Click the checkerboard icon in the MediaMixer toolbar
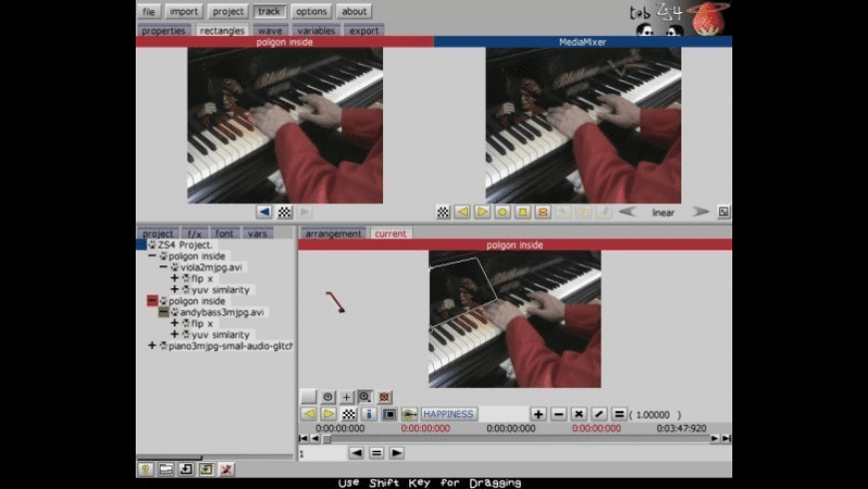This screenshot has height=489, width=868. [x=443, y=212]
